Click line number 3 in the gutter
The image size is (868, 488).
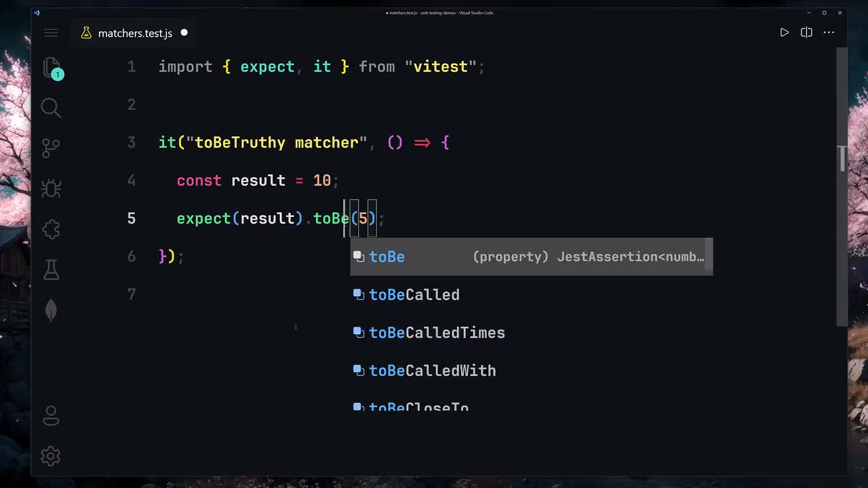132,142
